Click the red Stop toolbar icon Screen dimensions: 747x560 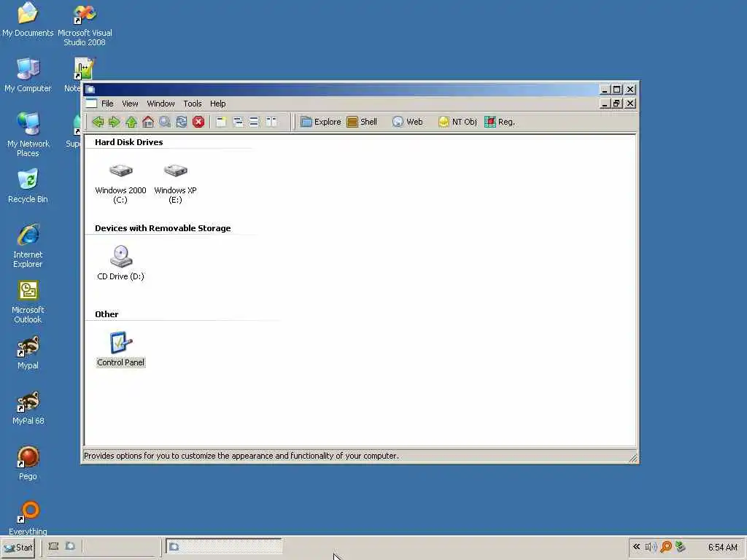tap(198, 122)
